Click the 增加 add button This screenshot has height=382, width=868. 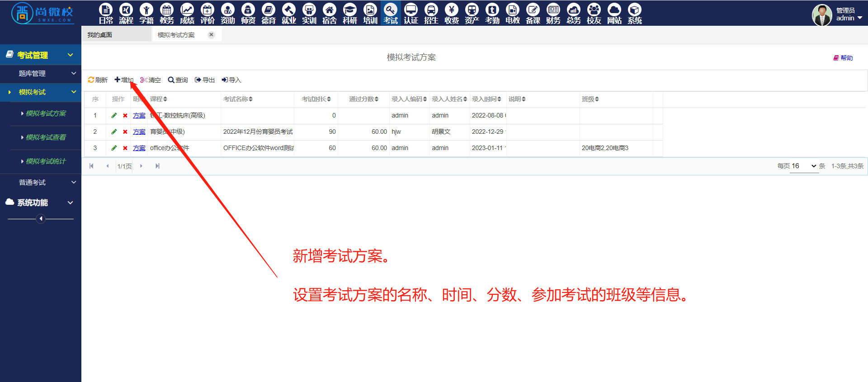point(124,80)
